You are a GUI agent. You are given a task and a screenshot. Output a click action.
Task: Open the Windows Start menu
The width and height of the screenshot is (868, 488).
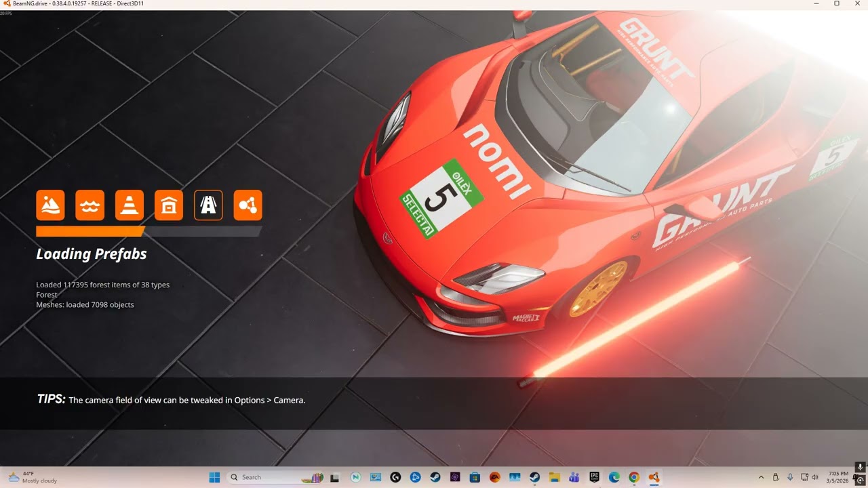214,477
